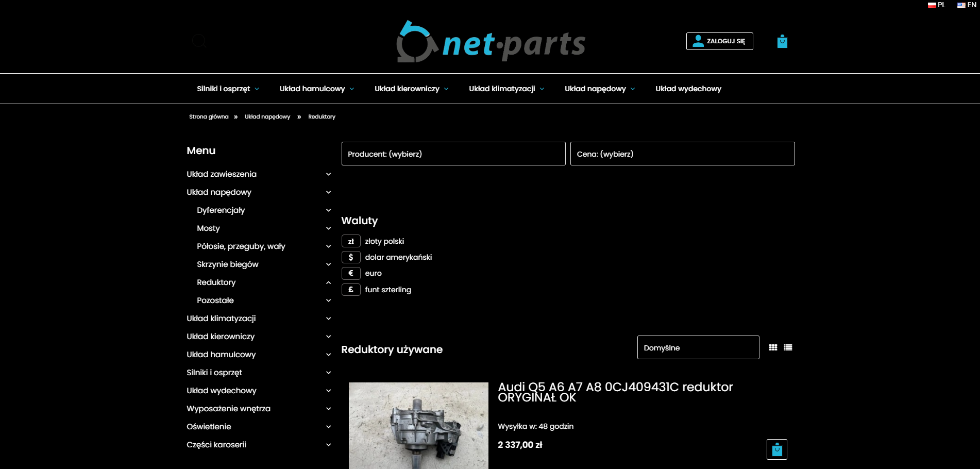980x469 pixels.
Task: Open the shopping cart in header
Action: click(782, 41)
